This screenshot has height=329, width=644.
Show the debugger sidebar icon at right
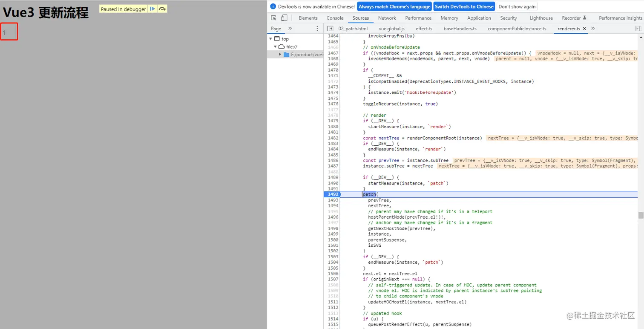pos(638,29)
